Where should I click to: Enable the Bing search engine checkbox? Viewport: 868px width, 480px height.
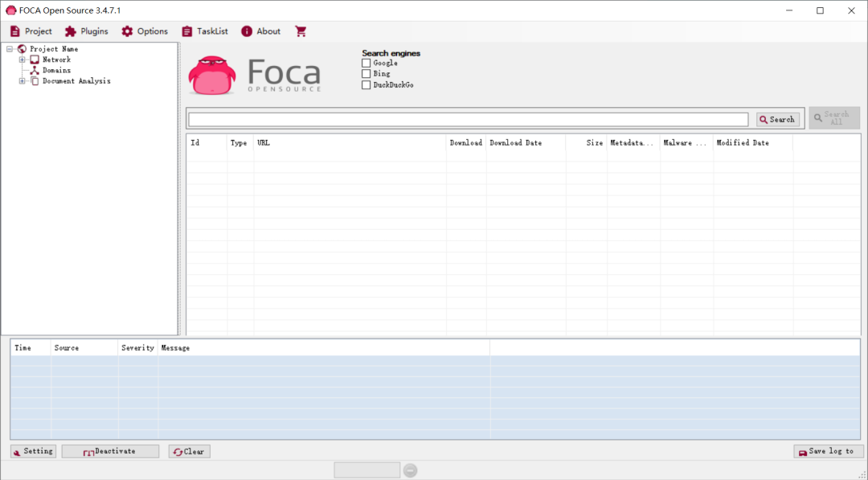coord(366,74)
